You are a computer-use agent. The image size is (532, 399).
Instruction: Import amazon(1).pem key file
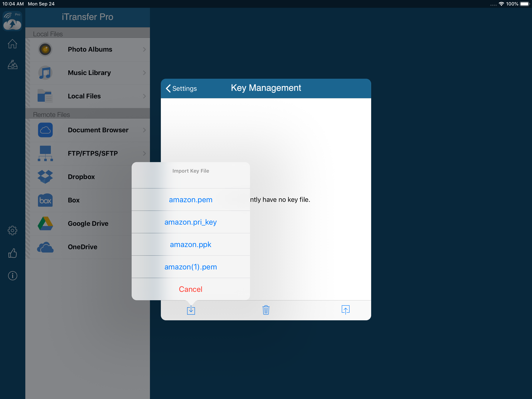(190, 267)
